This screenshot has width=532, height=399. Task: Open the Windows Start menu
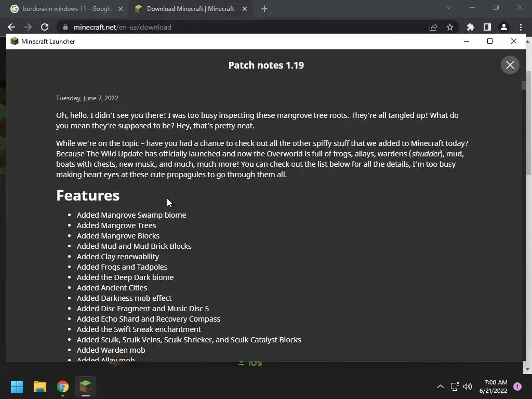17,387
